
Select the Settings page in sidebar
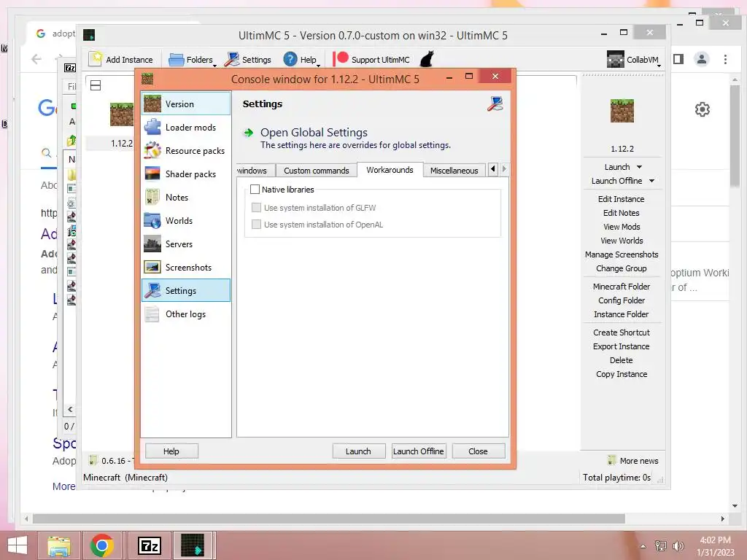click(186, 290)
